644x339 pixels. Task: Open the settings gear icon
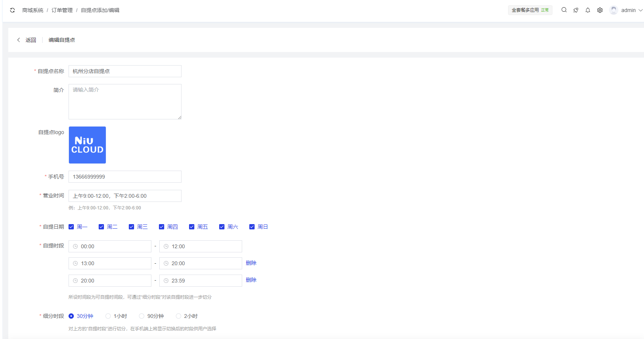[x=600, y=10]
